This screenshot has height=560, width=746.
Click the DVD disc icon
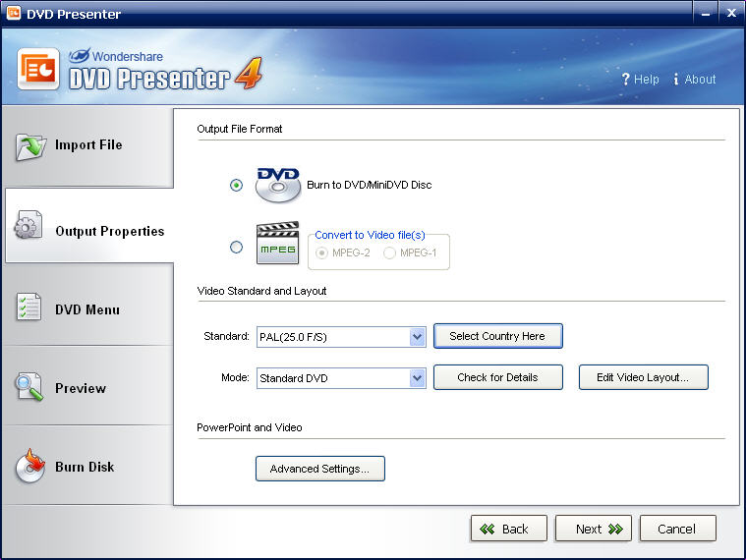277,185
